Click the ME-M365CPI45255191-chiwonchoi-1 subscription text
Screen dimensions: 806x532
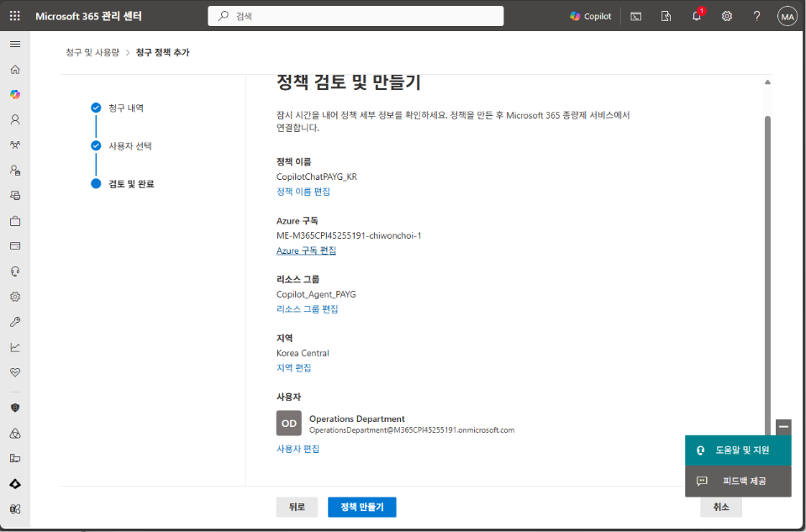click(349, 235)
